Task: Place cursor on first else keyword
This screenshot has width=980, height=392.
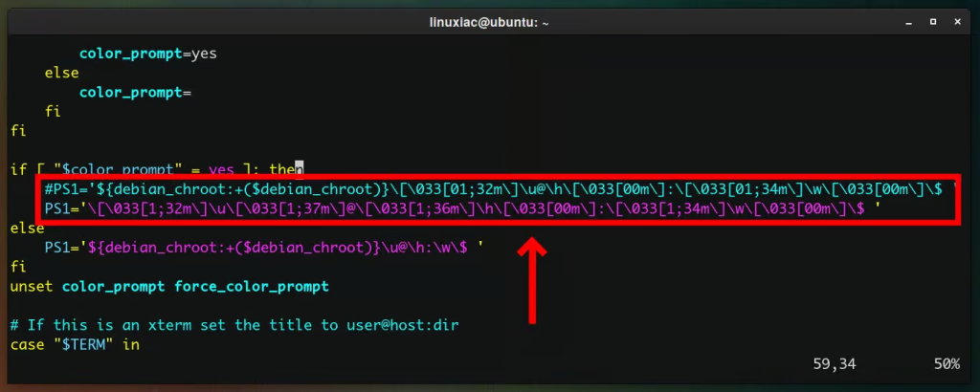Action: click(x=61, y=73)
